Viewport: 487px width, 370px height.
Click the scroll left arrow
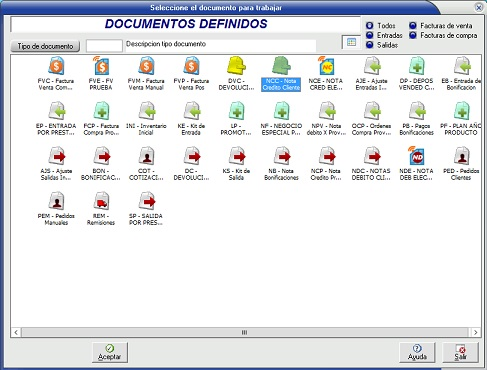coord(16,332)
